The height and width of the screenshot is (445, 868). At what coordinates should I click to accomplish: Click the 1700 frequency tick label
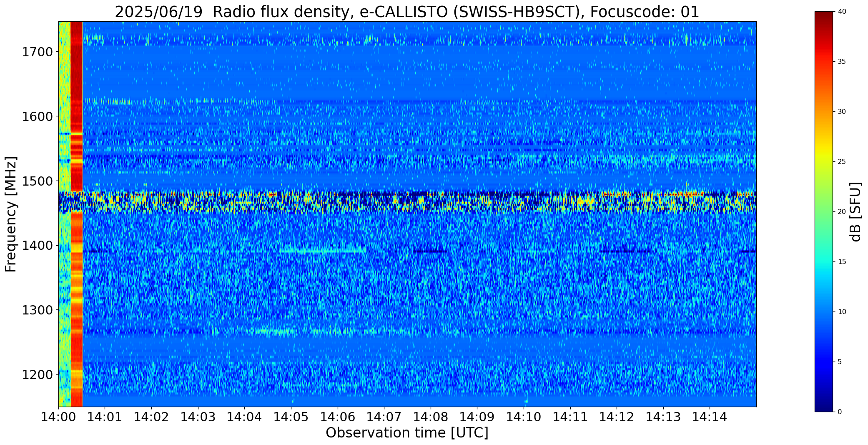[37, 52]
